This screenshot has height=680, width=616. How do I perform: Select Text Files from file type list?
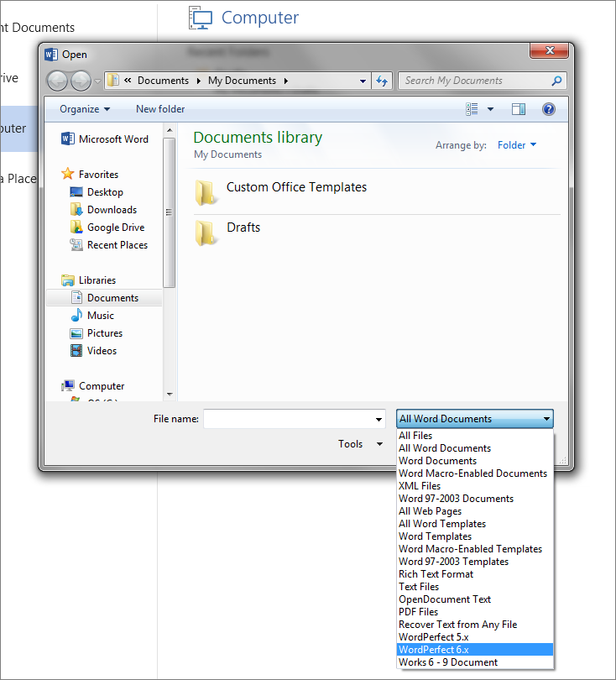475,587
